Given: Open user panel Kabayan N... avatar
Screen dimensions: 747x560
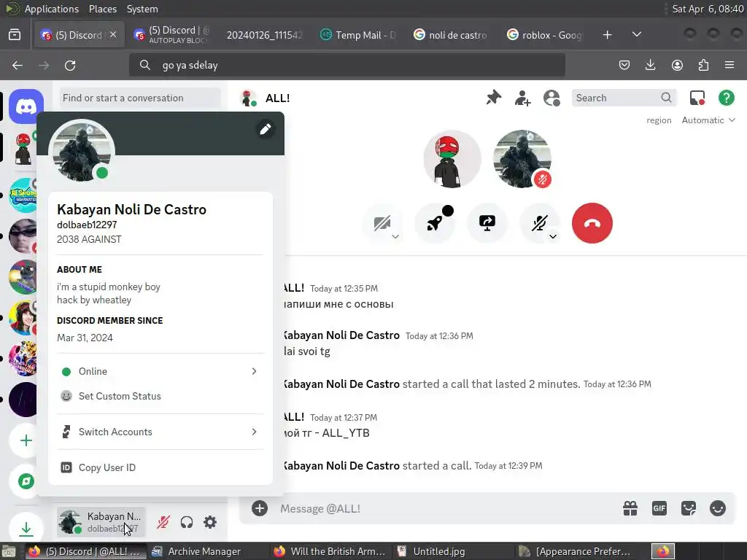Looking at the screenshot, I should [70, 522].
